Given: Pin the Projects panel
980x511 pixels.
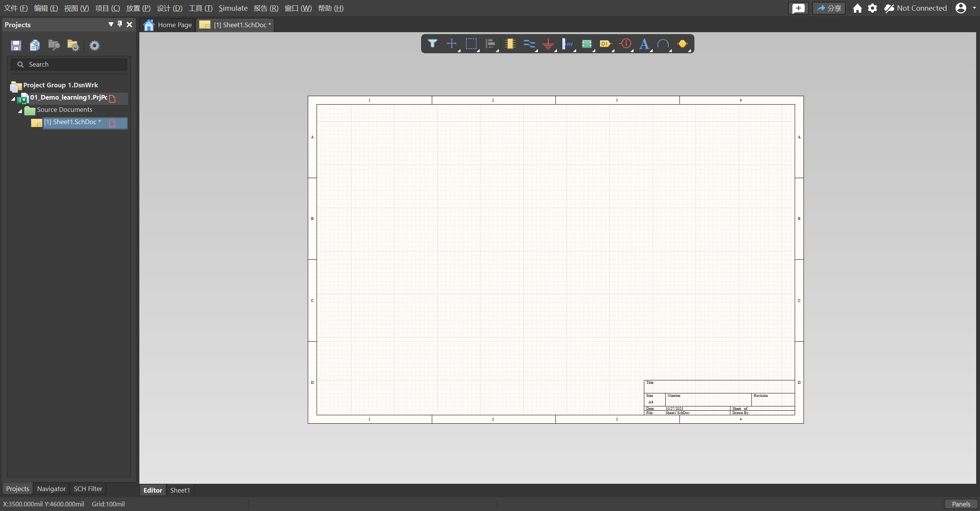Looking at the screenshot, I should [x=120, y=24].
